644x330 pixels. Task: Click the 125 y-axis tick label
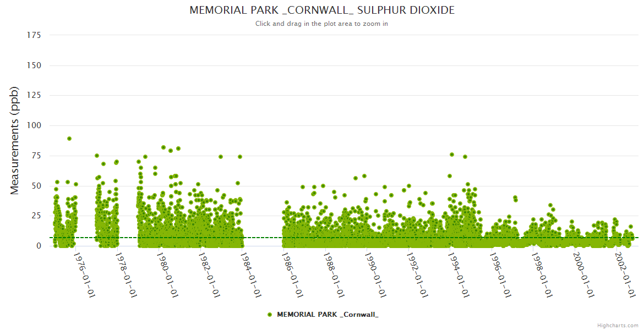coord(34,96)
